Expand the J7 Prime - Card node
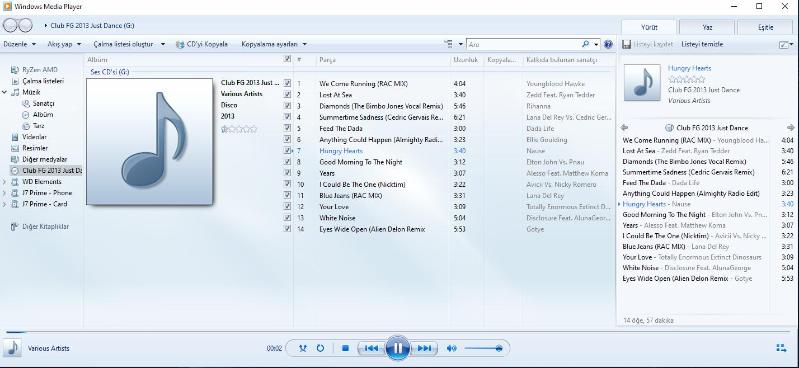799x368 pixels. [5, 204]
